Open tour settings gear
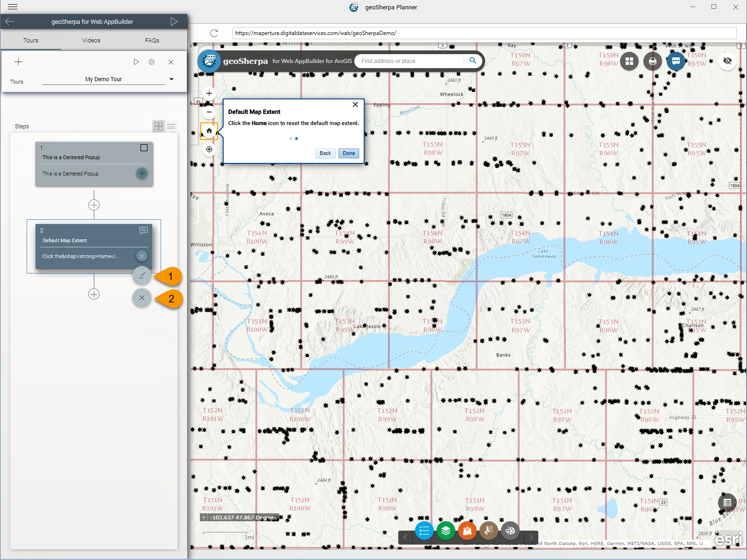Image resolution: width=747 pixels, height=560 pixels. (x=152, y=62)
